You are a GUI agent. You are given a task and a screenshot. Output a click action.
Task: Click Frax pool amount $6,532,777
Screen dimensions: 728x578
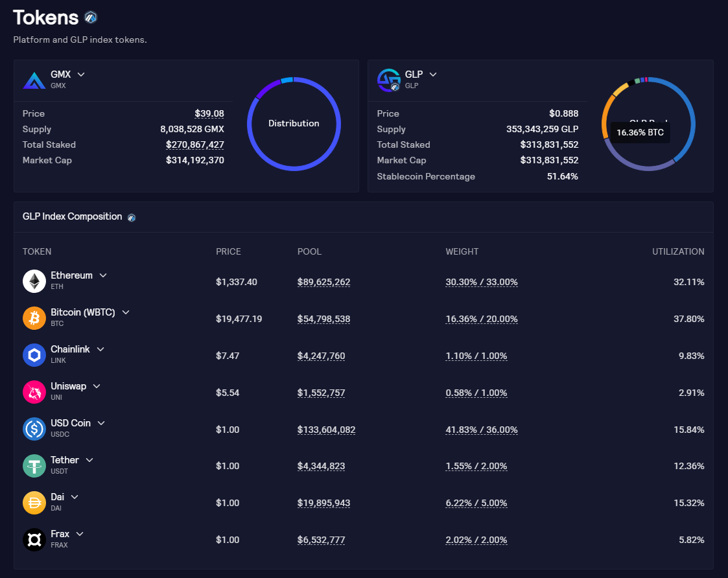click(x=322, y=540)
